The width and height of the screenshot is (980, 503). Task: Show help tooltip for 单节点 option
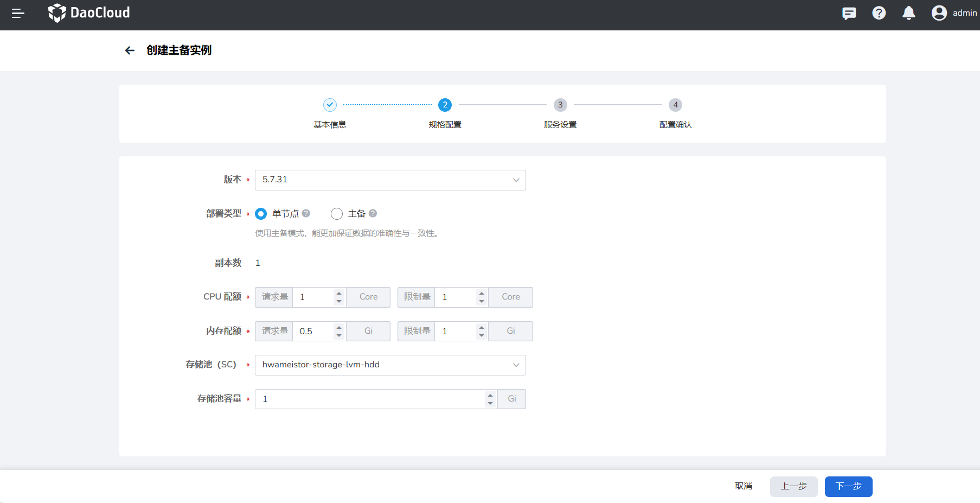(x=306, y=213)
